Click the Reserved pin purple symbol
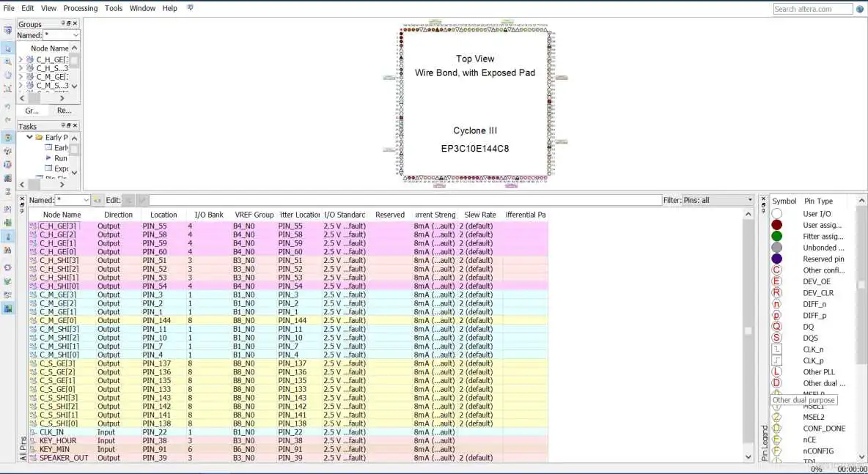868x474 pixels. (x=776, y=259)
